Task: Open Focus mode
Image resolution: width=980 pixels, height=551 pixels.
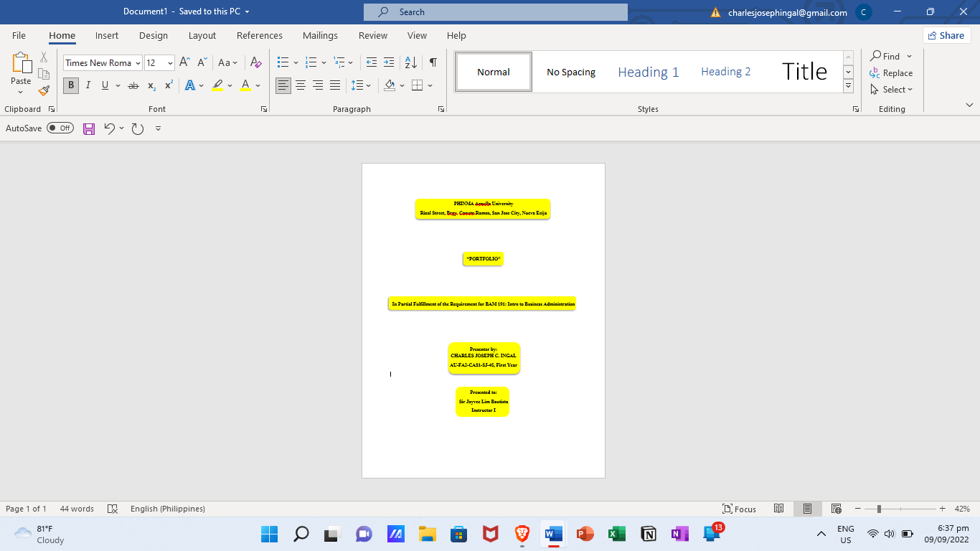Action: 739,509
